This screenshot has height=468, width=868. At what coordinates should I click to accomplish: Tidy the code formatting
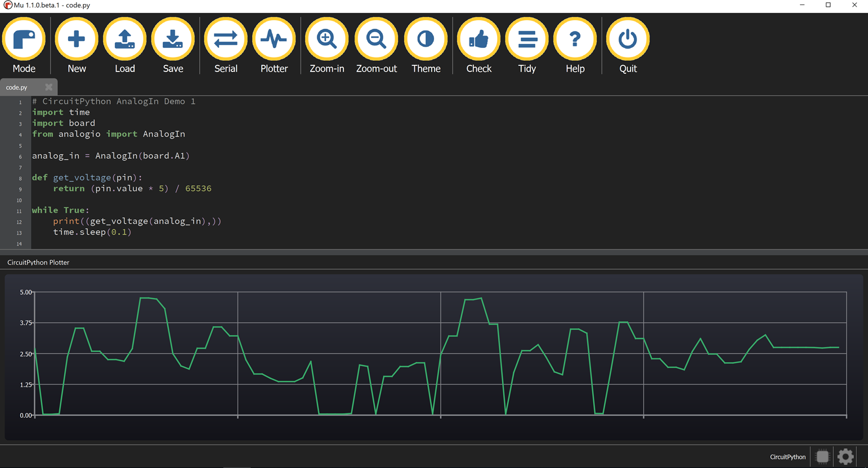tap(527, 39)
